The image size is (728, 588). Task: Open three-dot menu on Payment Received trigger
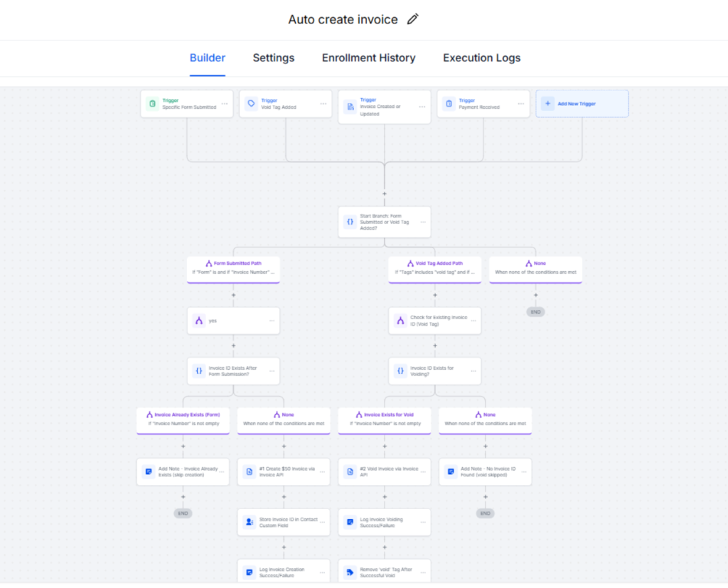[522, 104]
